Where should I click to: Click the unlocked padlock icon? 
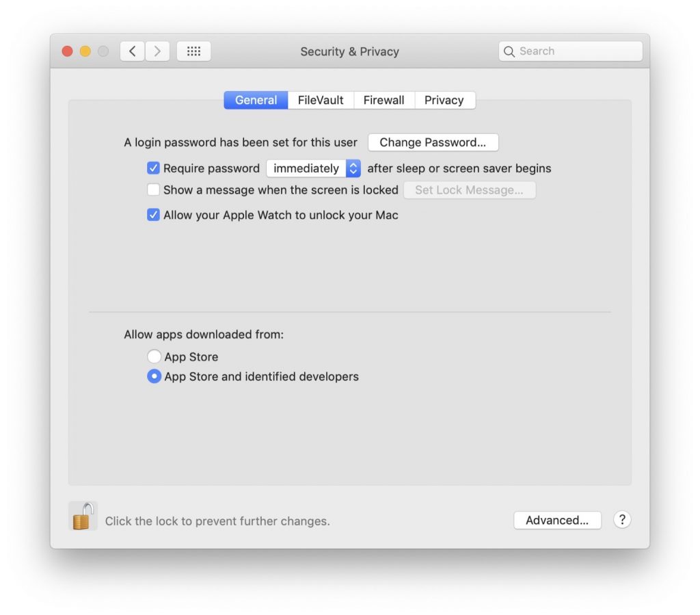[83, 516]
